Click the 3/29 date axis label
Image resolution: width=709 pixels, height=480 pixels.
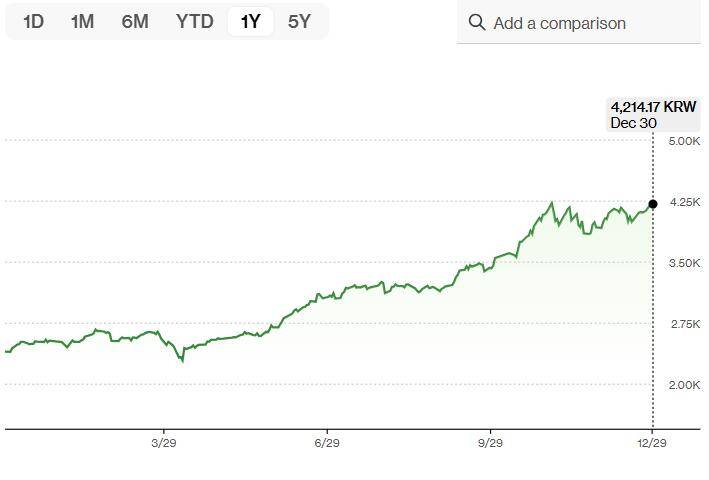tap(163, 442)
